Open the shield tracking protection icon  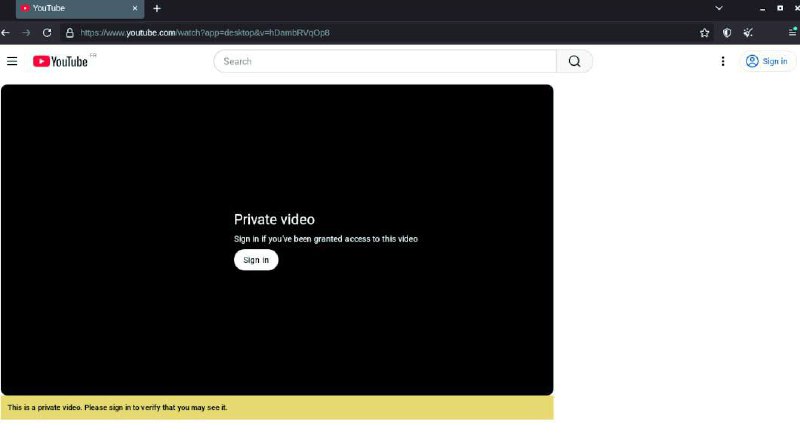[x=727, y=32]
